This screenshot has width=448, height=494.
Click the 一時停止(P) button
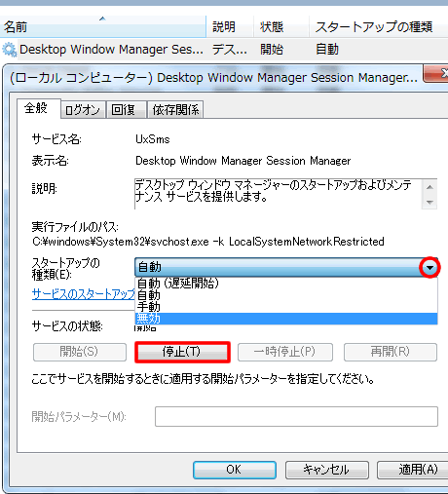(x=285, y=352)
